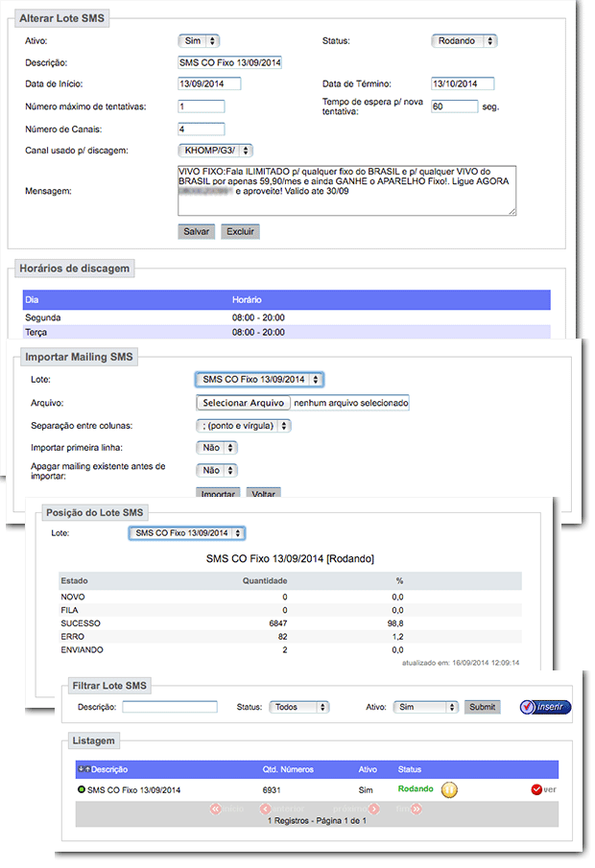Click the FILA row in the Estado table
Viewport: 595px width, 868px height.
coord(290,610)
